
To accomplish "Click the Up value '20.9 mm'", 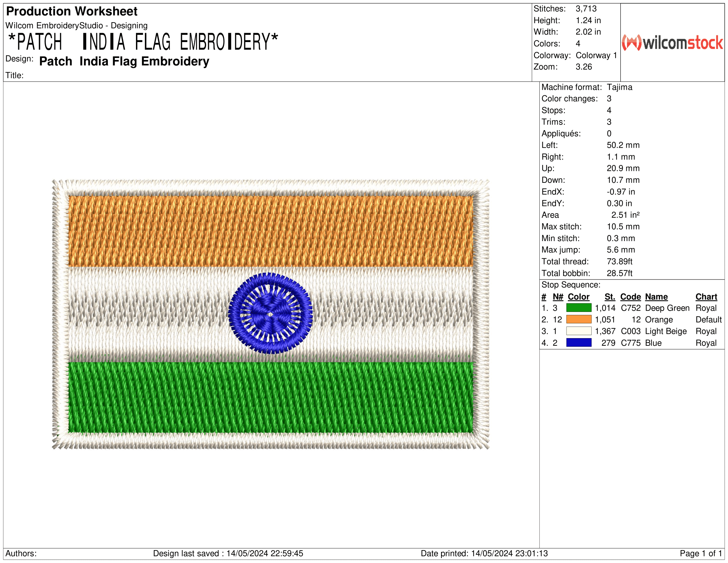I will pos(623,169).
